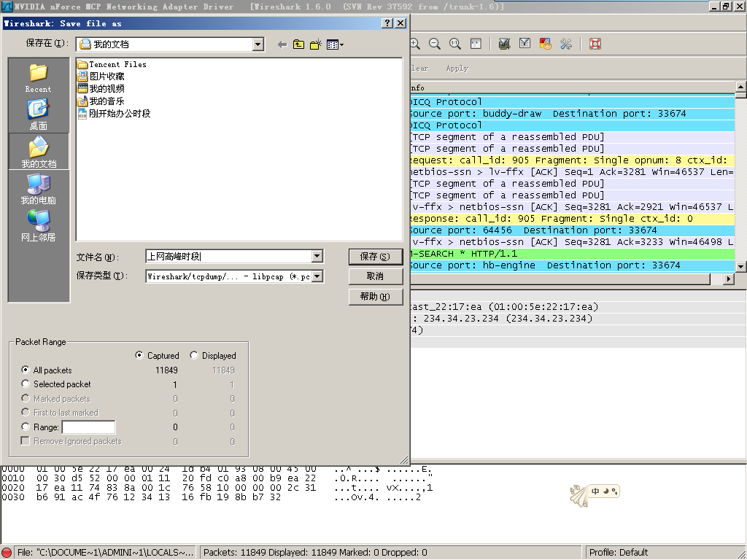Click into the 文件名 text field
747x560 pixels.
(228, 256)
